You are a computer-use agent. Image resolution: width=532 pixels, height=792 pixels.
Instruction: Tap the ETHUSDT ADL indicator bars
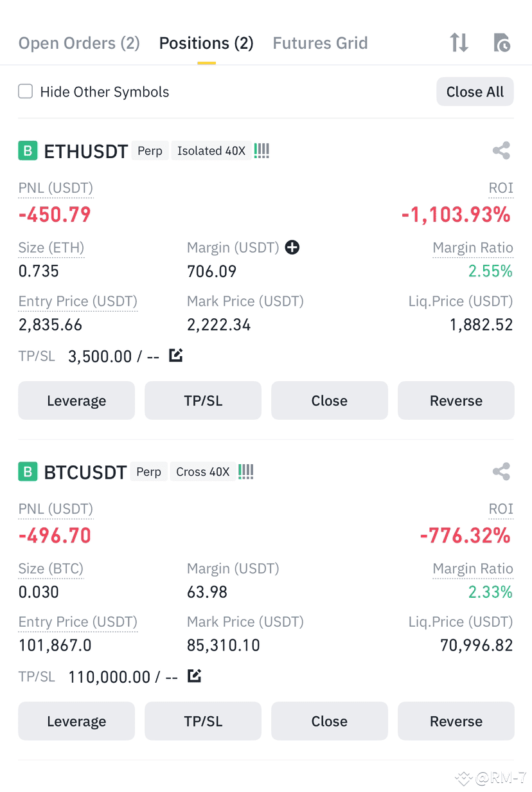(x=262, y=151)
